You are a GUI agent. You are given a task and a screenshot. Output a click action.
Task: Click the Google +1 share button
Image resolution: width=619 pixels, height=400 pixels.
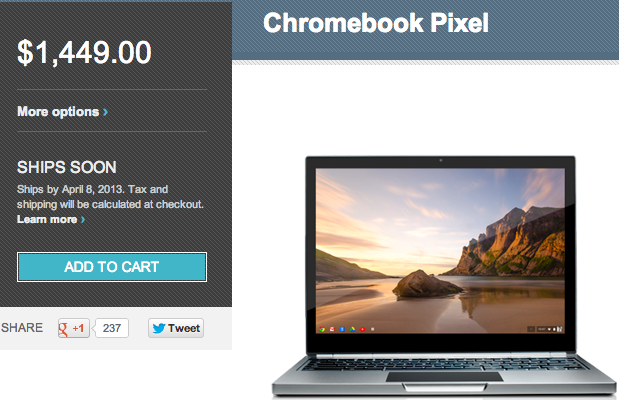point(74,328)
